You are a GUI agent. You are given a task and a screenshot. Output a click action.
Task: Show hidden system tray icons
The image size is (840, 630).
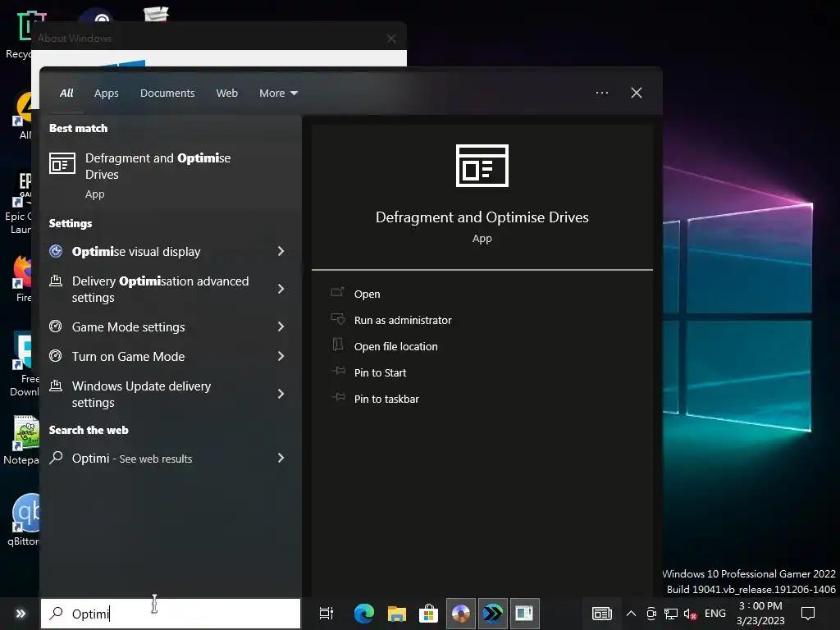pos(631,614)
